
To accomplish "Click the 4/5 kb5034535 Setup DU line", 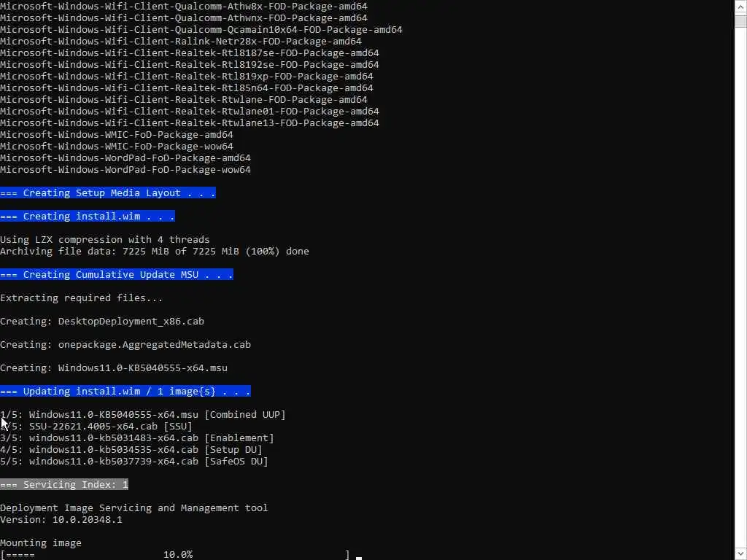I will pos(131,449).
